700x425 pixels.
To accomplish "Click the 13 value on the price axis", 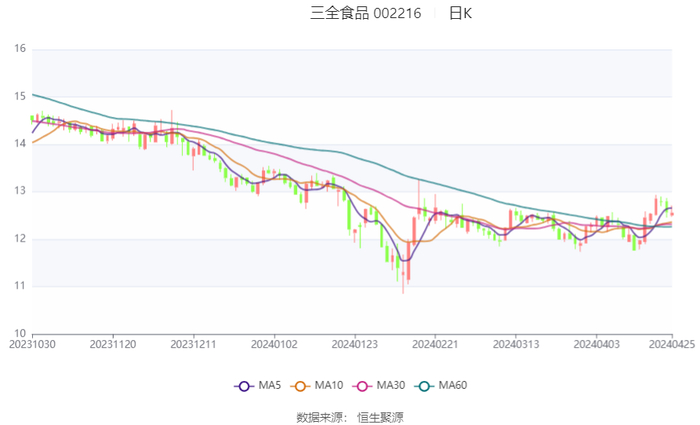I will [20, 191].
